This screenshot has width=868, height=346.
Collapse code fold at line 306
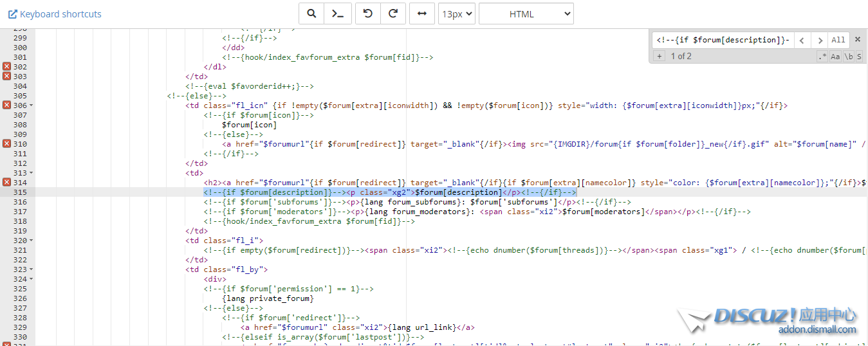tap(32, 105)
